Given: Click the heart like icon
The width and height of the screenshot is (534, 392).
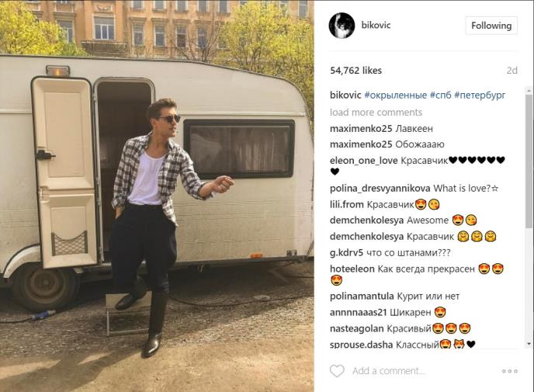Looking at the screenshot, I should pos(337,371).
